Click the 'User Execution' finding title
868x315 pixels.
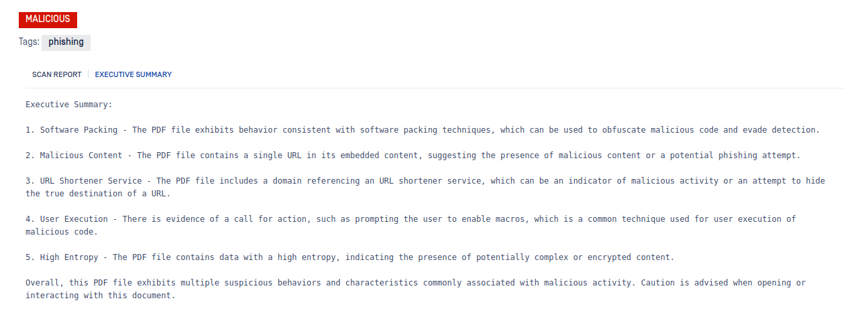click(x=74, y=219)
